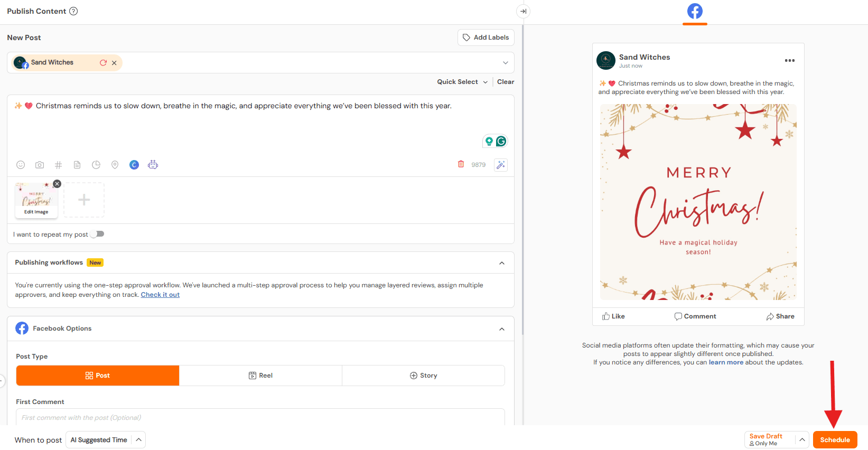Remove the attached Christmas image
This screenshot has height=450, width=868.
pos(57,184)
